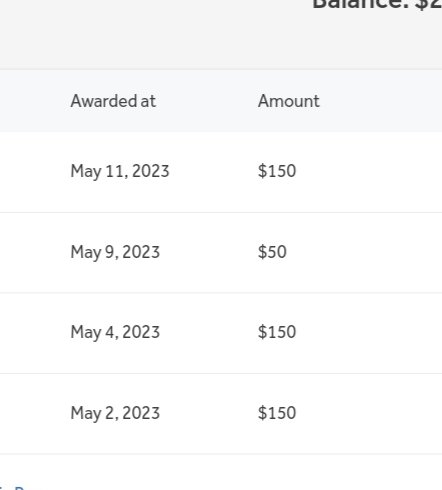Select the May 11, 2023 date cell
Screen dimensions: 442x490
[120, 171]
